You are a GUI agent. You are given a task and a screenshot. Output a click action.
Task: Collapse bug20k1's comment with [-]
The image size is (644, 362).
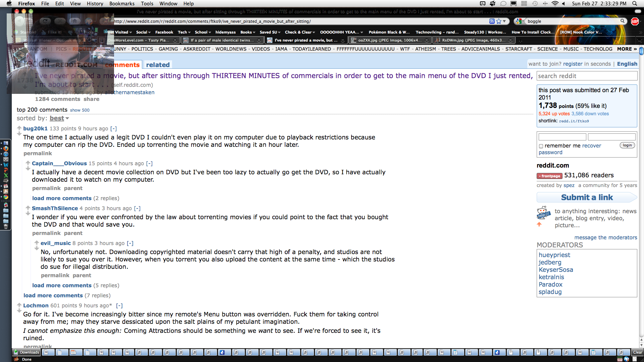click(x=113, y=128)
